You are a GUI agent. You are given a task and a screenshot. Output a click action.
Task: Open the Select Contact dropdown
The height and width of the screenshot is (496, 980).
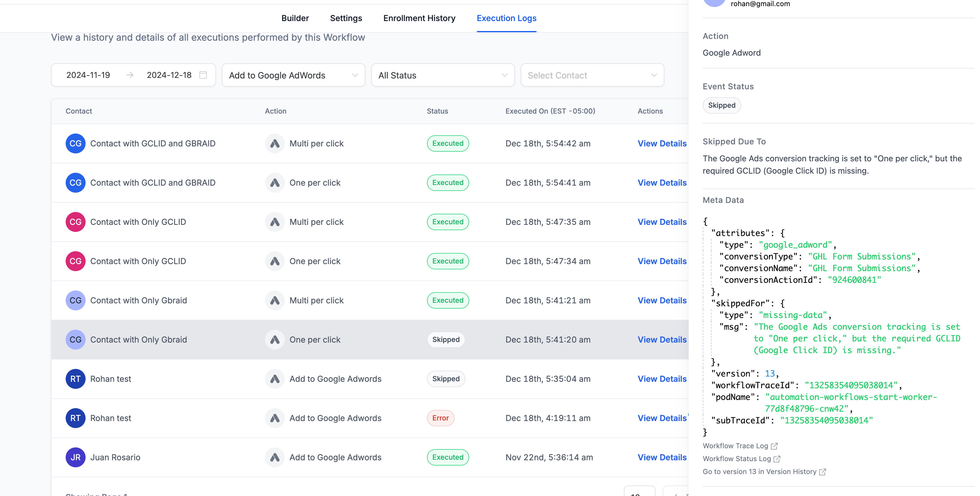592,75
